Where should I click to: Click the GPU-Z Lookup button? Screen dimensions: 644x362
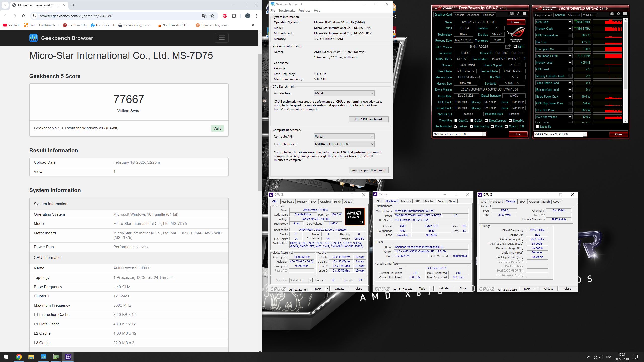(515, 22)
